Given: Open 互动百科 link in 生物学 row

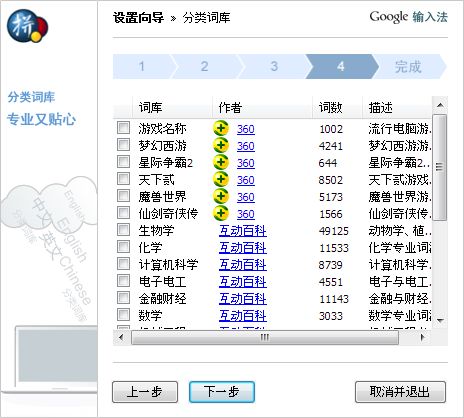Looking at the screenshot, I should (x=243, y=231).
